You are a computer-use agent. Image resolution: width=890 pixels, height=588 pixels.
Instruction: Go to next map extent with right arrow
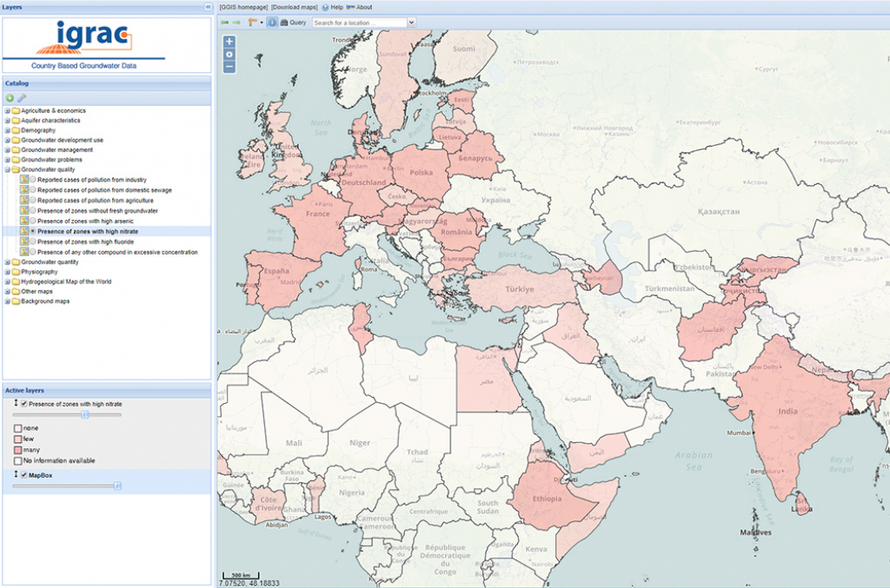pos(236,22)
